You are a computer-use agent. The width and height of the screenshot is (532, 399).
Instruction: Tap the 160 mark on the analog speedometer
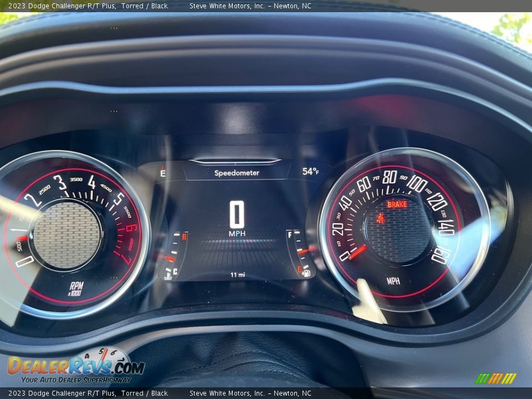441,255
